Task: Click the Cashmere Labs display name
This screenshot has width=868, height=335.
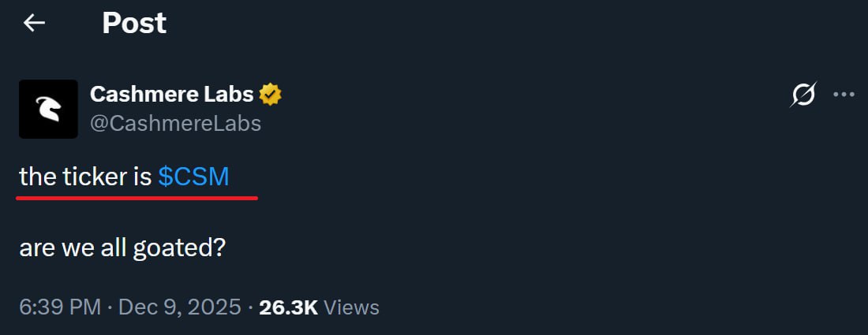Action: pos(171,95)
